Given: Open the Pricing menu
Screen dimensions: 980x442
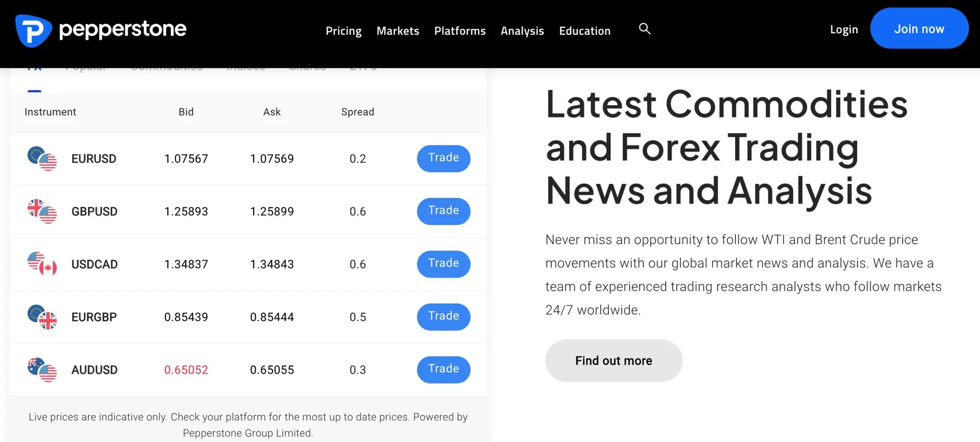Looking at the screenshot, I should (344, 31).
